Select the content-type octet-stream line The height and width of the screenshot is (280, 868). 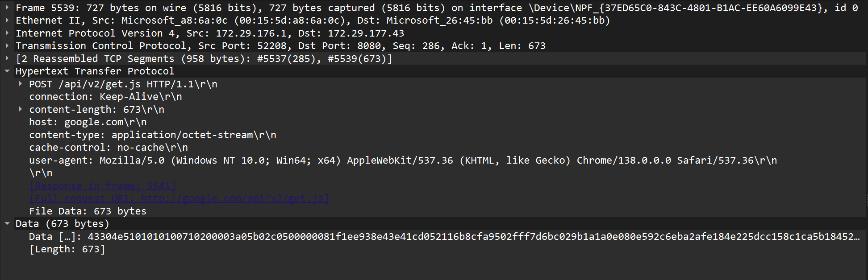[x=152, y=135]
